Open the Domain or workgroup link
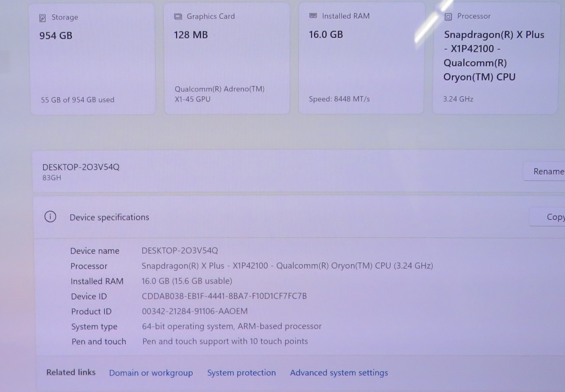This screenshot has width=565, height=392. 151,373
